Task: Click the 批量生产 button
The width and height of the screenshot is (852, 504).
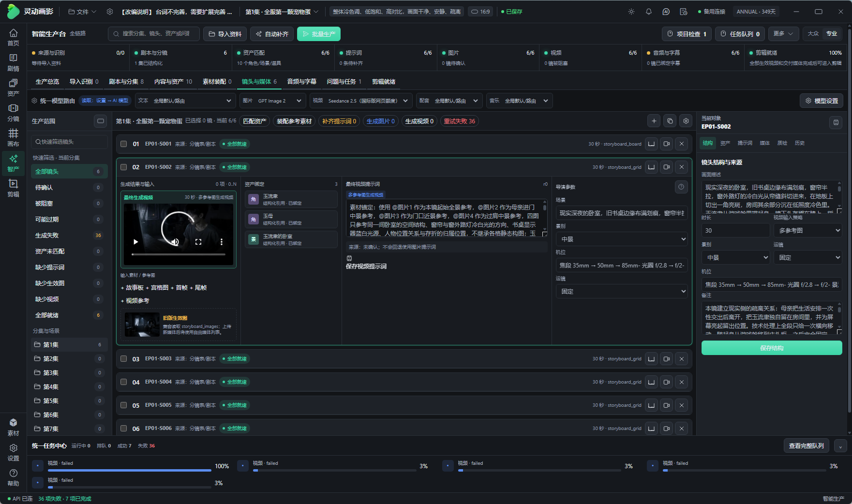Action: pos(319,34)
